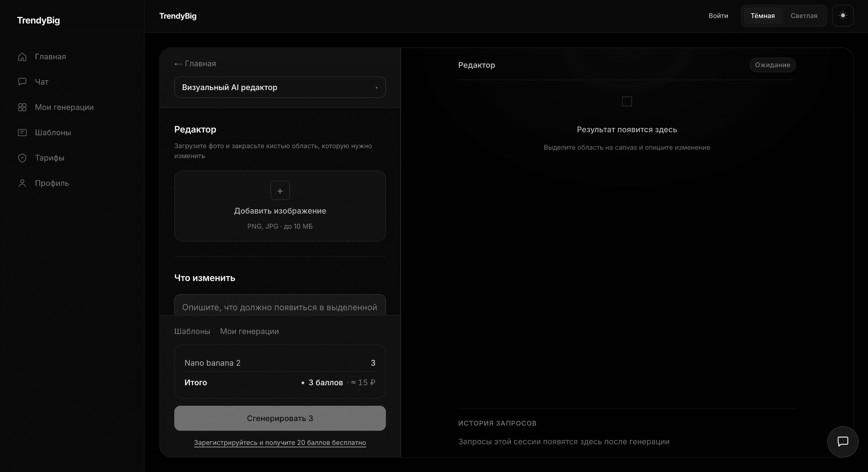Open the floating chat support button
This screenshot has height=472, width=868.
pyautogui.click(x=843, y=441)
